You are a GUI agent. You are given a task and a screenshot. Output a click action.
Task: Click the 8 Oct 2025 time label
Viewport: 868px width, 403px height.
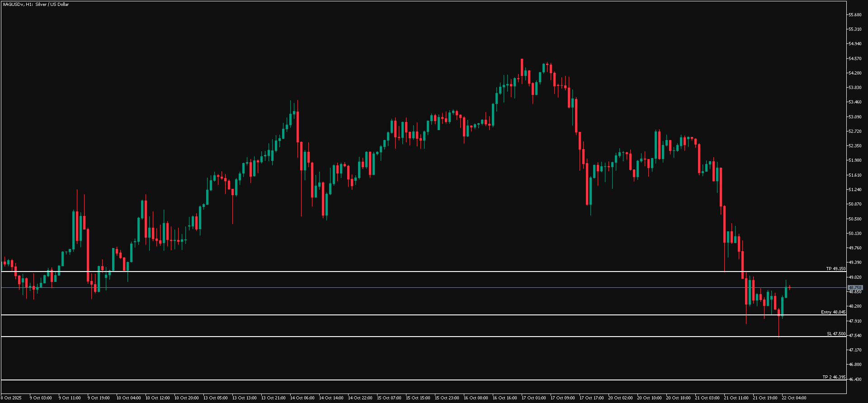point(11,398)
